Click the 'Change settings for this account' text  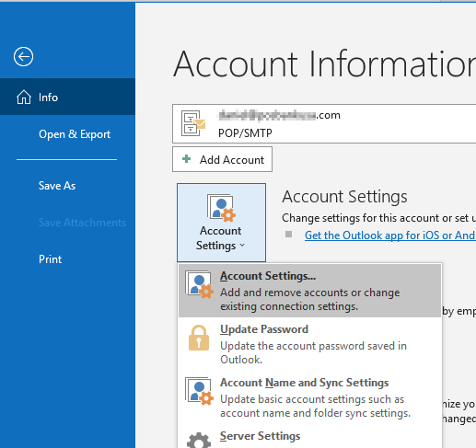[378, 218]
